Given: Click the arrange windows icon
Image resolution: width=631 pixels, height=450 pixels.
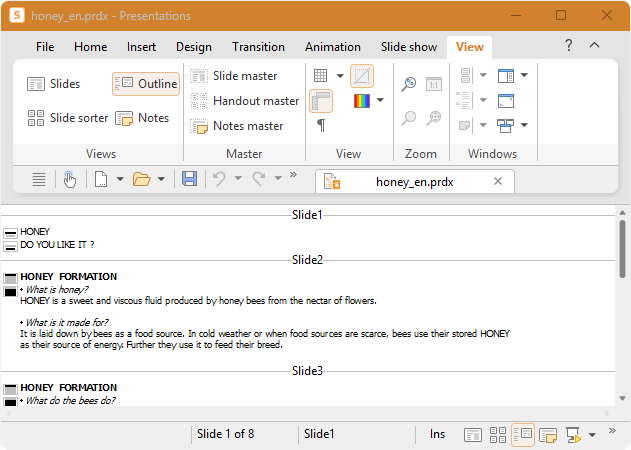Looking at the screenshot, I should click(506, 126).
